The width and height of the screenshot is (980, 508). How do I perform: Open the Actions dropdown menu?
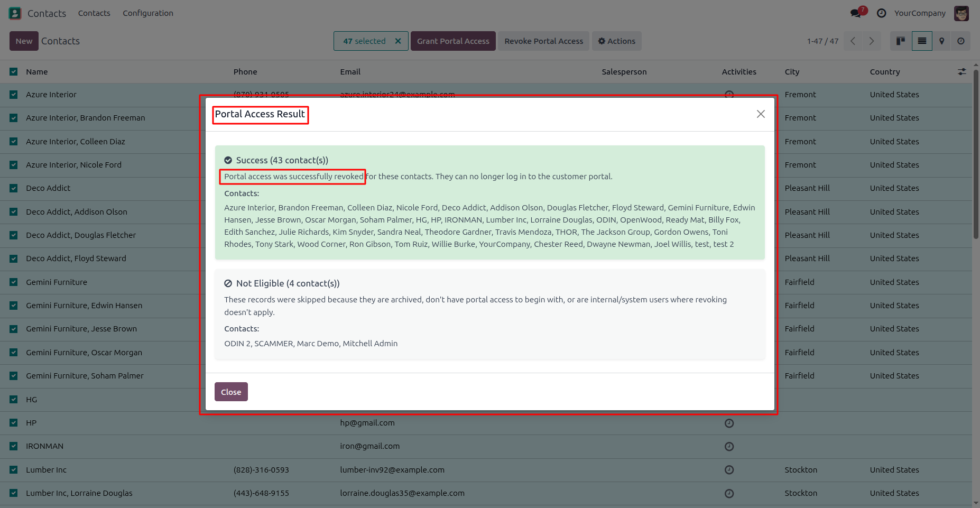(616, 41)
